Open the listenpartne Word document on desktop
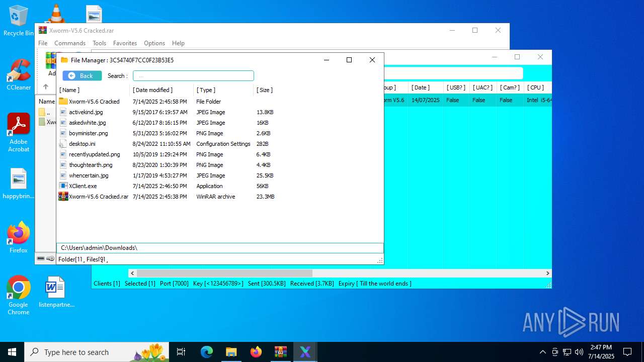This screenshot has height=362, width=644. pos(55,292)
